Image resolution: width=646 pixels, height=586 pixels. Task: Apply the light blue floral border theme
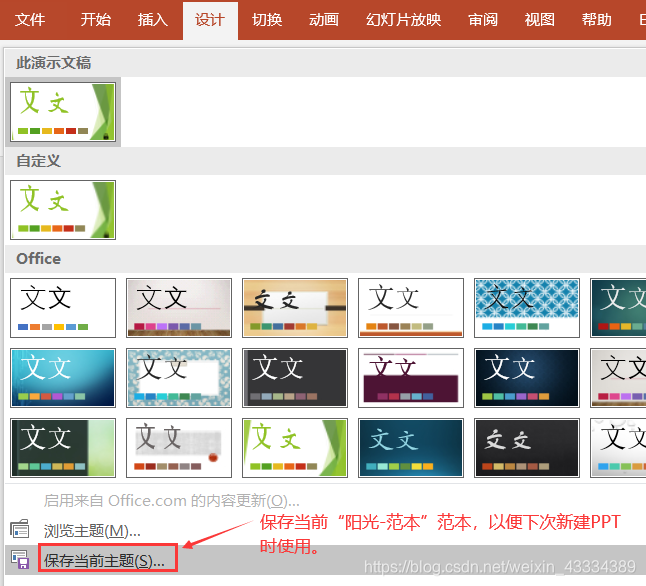(179, 378)
